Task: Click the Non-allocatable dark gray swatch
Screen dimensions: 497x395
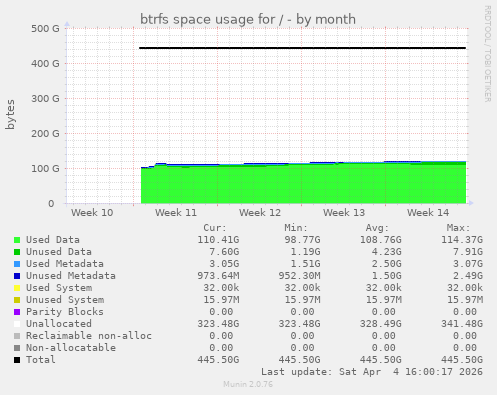Action: (x=17, y=348)
